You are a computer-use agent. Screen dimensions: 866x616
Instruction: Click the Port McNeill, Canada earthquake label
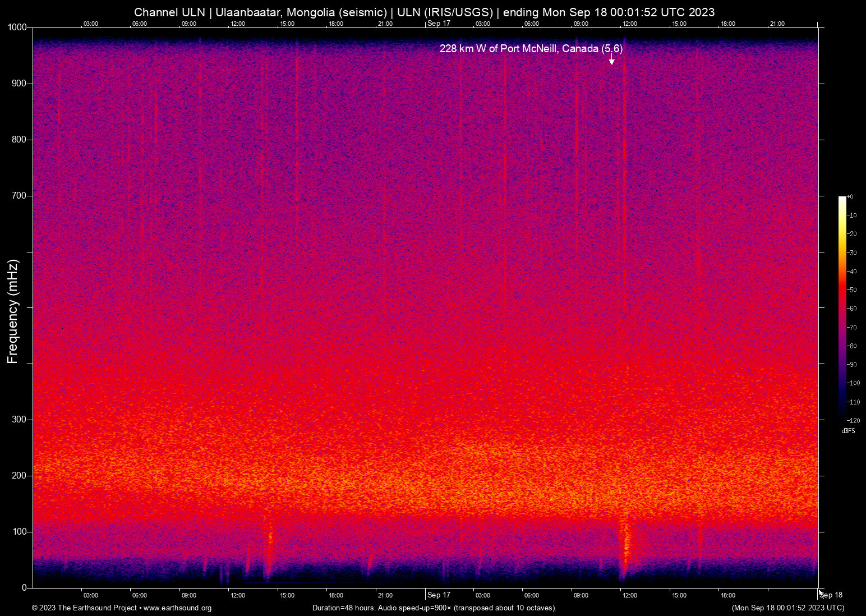pos(531,49)
